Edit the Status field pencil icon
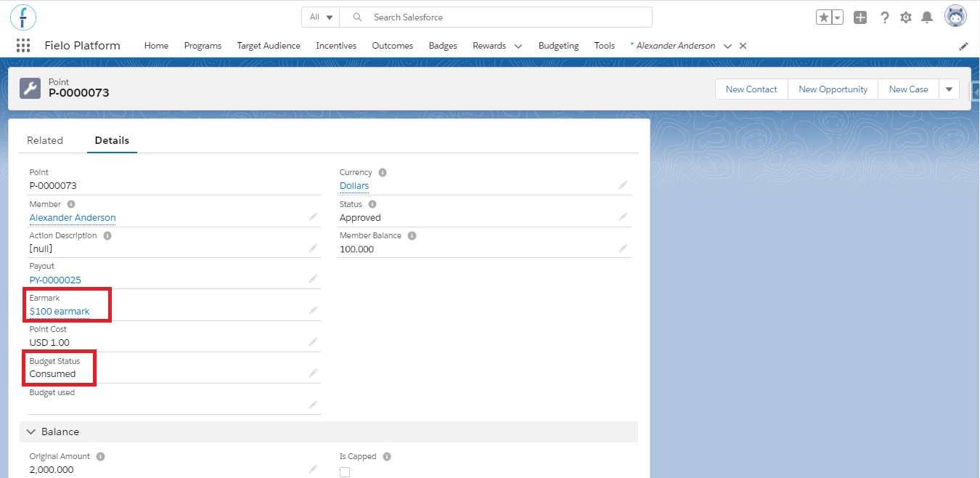Viewport: 980px width, 478px height. (x=623, y=216)
